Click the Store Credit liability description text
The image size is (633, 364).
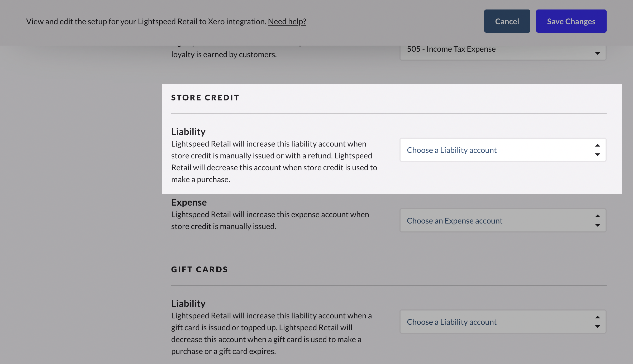(x=274, y=161)
